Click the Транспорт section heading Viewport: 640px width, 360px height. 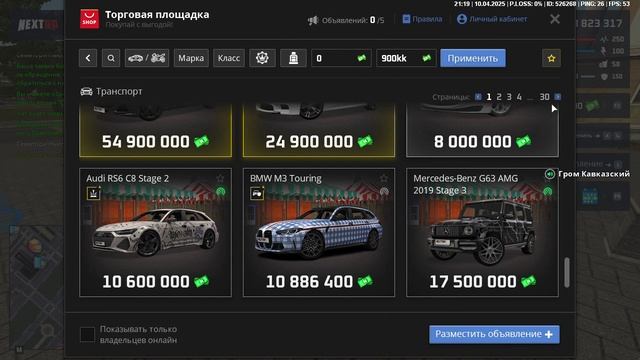coord(111,91)
